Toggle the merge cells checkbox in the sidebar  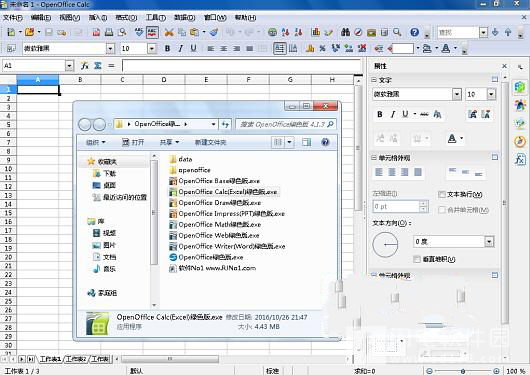[441, 210]
